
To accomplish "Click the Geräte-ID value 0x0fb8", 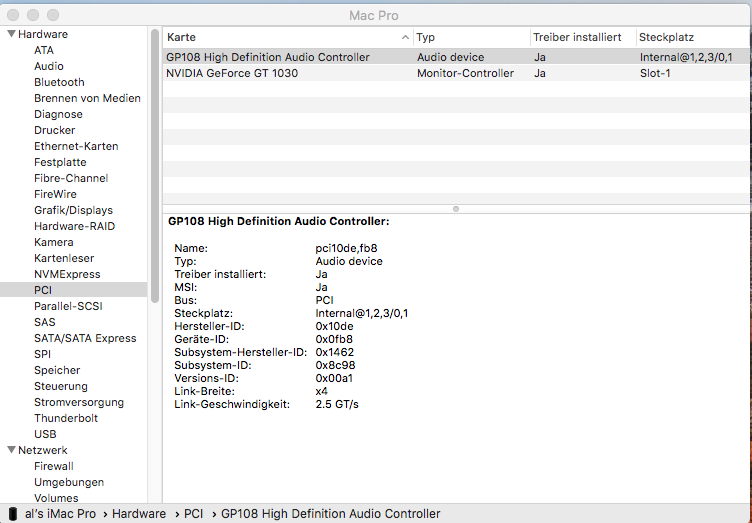I will click(x=334, y=339).
